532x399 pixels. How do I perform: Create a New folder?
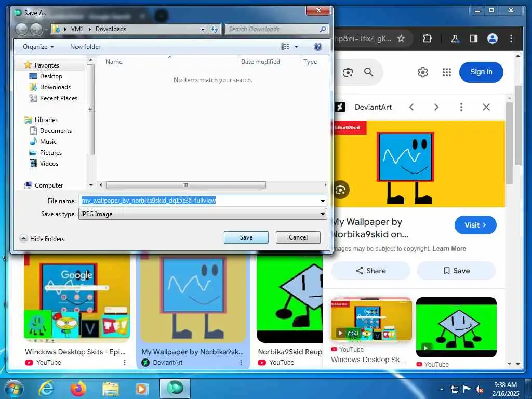(85, 47)
